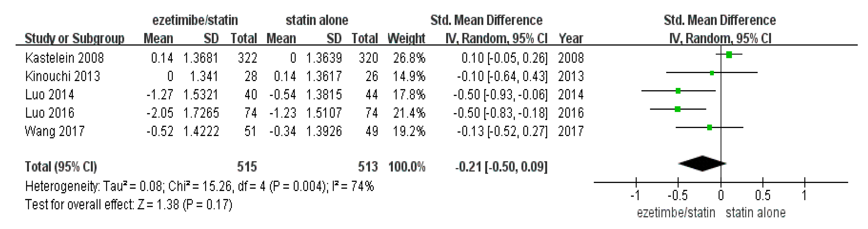
Task: Click the Kastelein 2008 study label
Action: (64, 58)
